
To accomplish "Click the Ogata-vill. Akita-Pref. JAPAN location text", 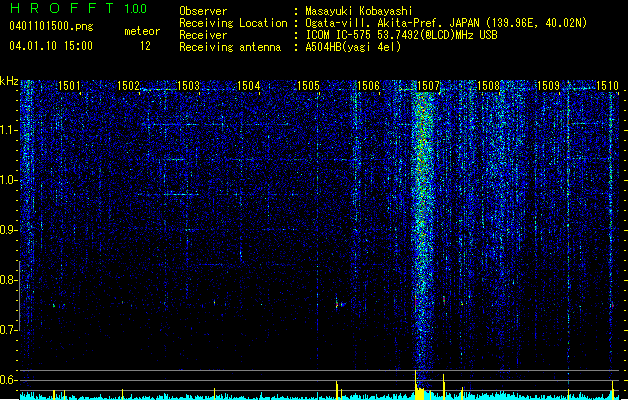I will [446, 23].
